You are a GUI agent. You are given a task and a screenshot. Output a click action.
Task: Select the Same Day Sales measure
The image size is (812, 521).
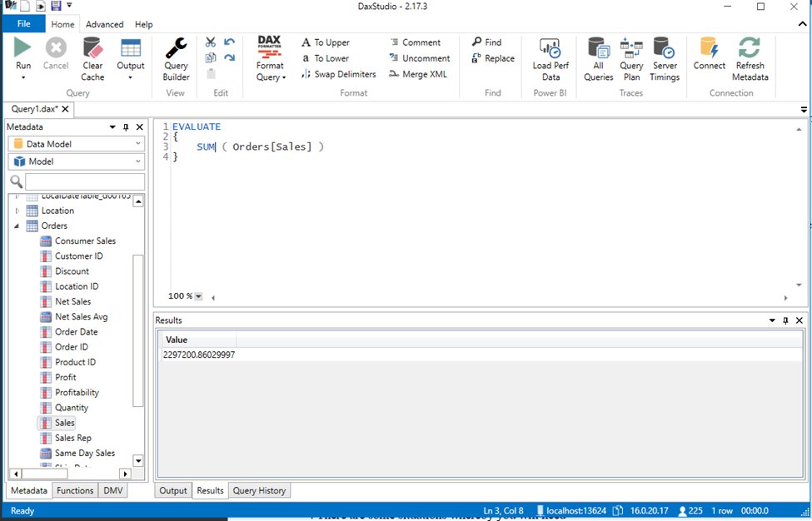(85, 454)
